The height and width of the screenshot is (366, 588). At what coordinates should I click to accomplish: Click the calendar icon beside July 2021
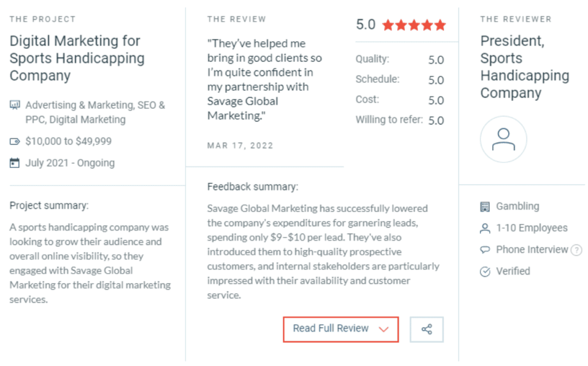point(14,163)
